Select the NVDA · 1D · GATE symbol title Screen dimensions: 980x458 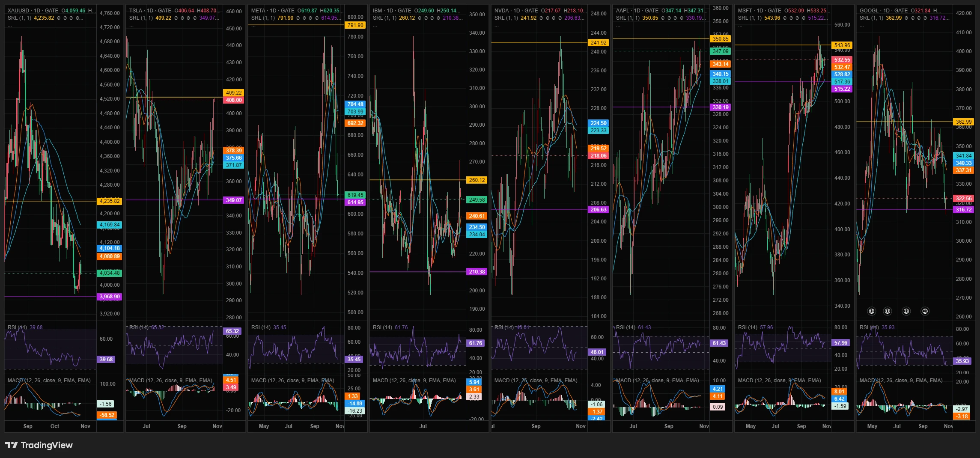click(516, 11)
